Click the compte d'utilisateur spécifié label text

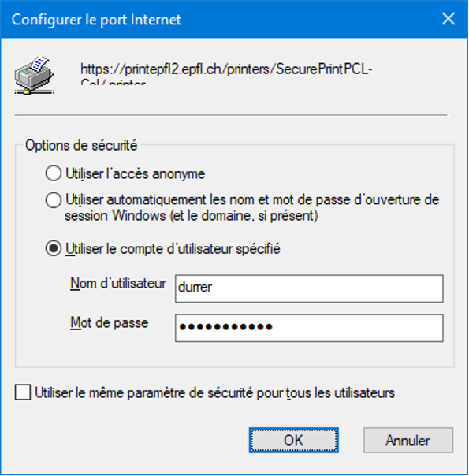pyautogui.click(x=173, y=249)
